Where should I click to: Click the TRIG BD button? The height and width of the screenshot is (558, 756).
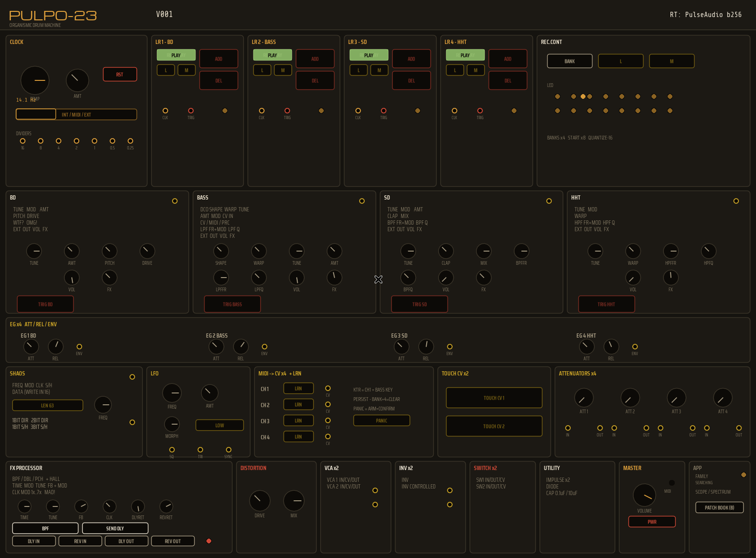click(45, 304)
